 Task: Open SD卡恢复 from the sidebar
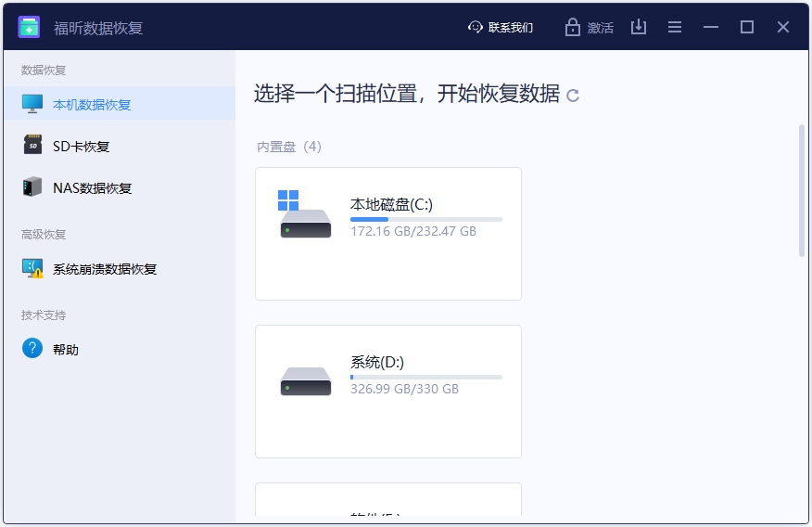(x=82, y=147)
